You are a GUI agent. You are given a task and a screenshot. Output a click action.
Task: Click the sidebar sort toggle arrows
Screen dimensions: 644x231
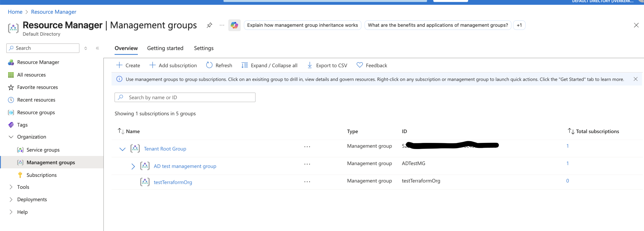[86, 48]
